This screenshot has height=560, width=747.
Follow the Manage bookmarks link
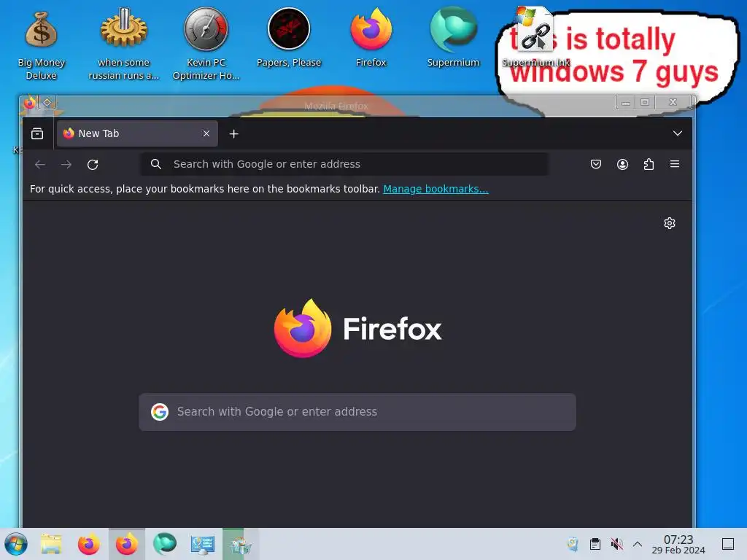click(436, 189)
